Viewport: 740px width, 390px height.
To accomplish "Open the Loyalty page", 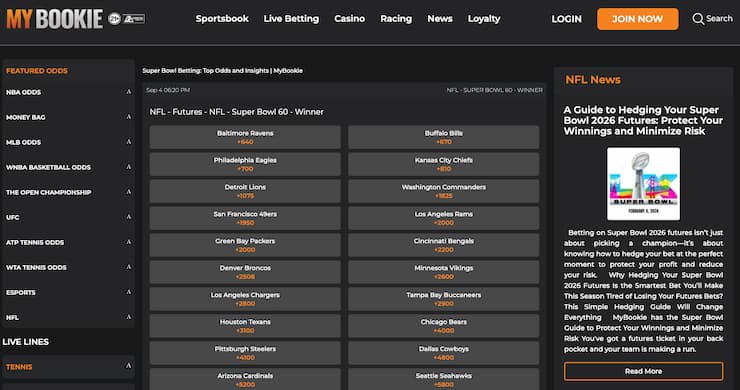I will (484, 19).
